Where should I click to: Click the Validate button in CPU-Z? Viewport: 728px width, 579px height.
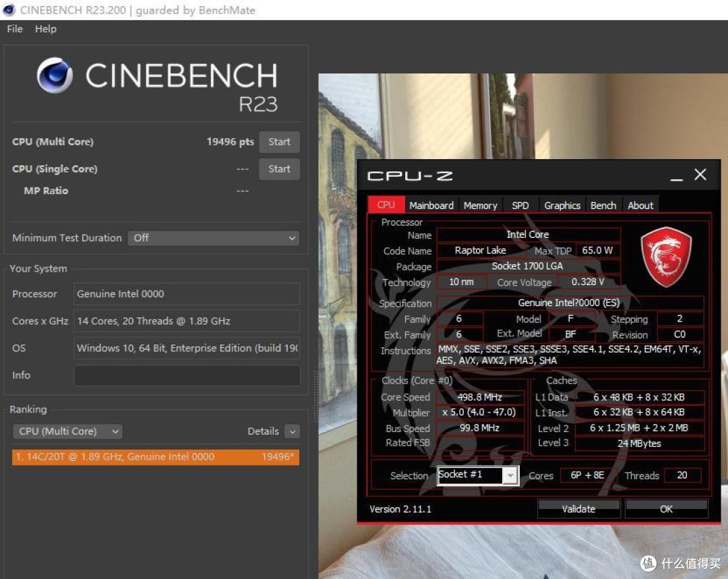[x=578, y=509]
